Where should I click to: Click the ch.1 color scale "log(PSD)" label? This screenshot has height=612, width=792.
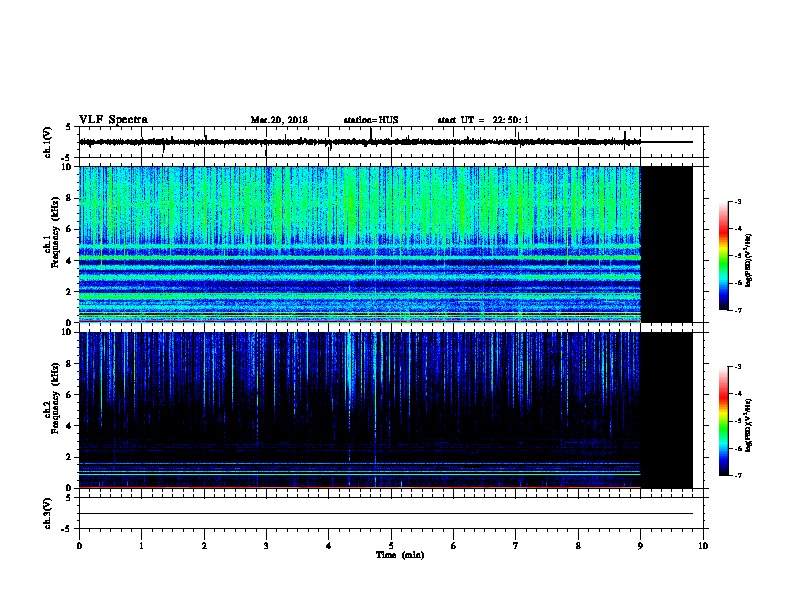point(748,261)
